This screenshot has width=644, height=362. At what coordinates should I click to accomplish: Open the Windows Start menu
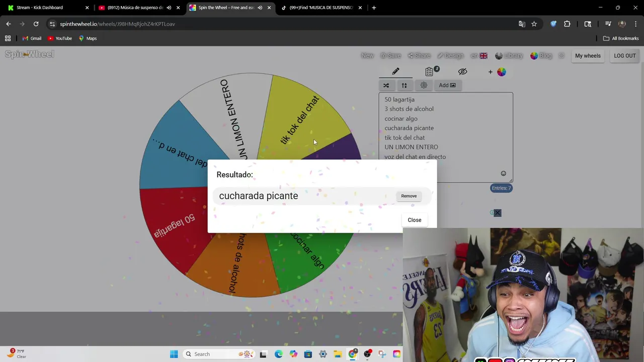click(x=174, y=354)
